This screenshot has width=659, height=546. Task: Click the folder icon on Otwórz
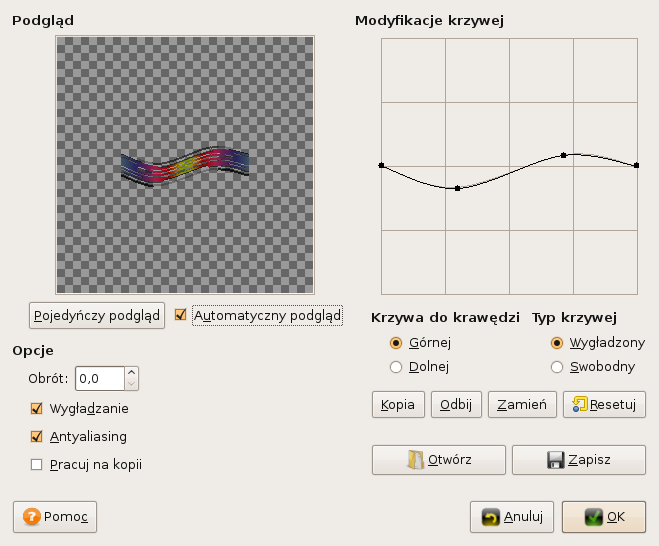coord(417,460)
